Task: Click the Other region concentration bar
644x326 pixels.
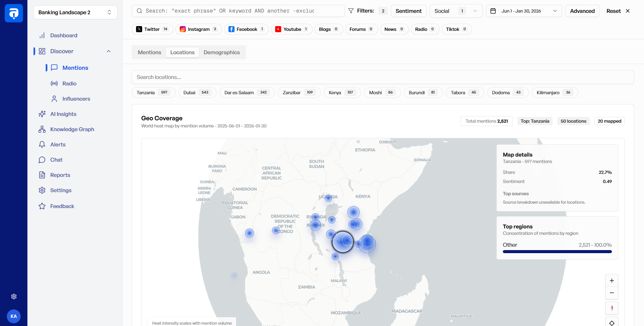Action: tap(557, 251)
